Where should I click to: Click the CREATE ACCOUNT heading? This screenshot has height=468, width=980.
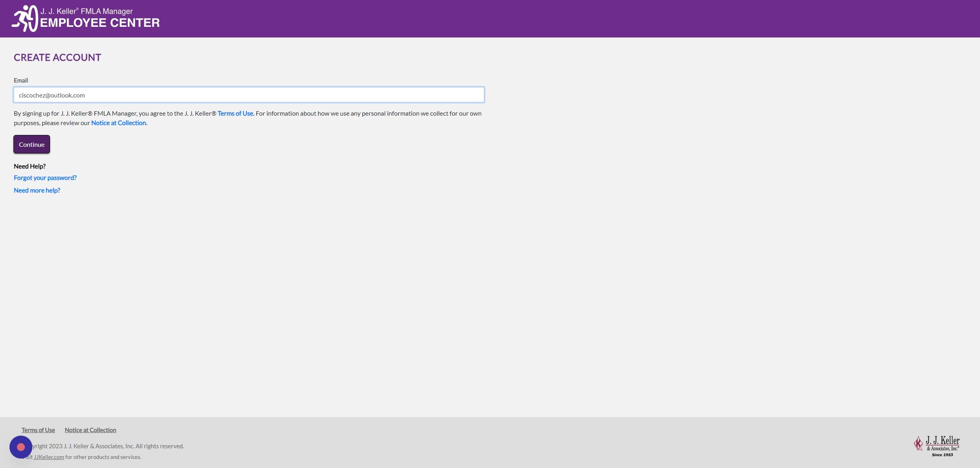click(x=58, y=58)
